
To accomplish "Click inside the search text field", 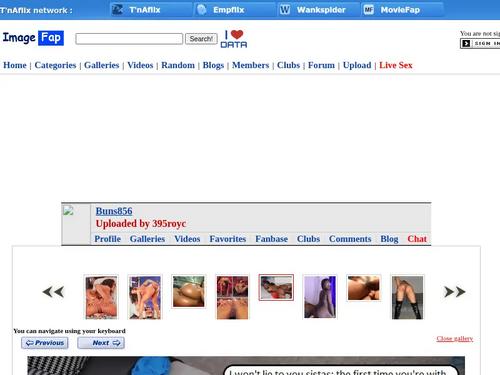I will [x=129, y=39].
